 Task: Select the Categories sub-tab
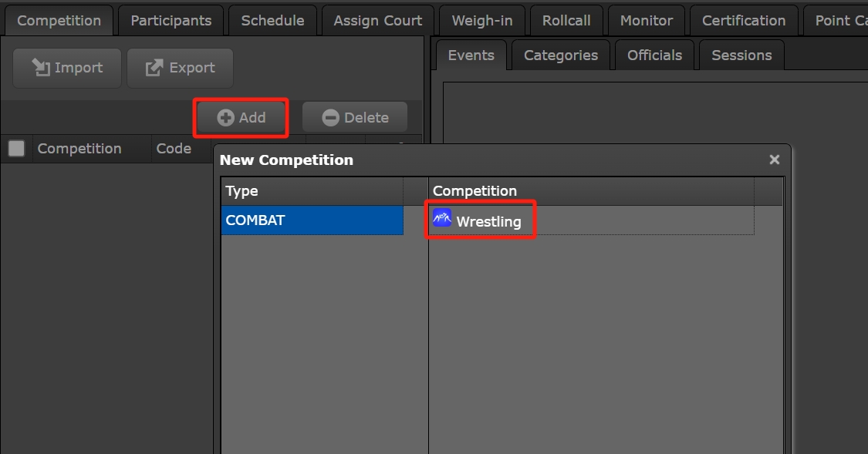pyautogui.click(x=561, y=55)
